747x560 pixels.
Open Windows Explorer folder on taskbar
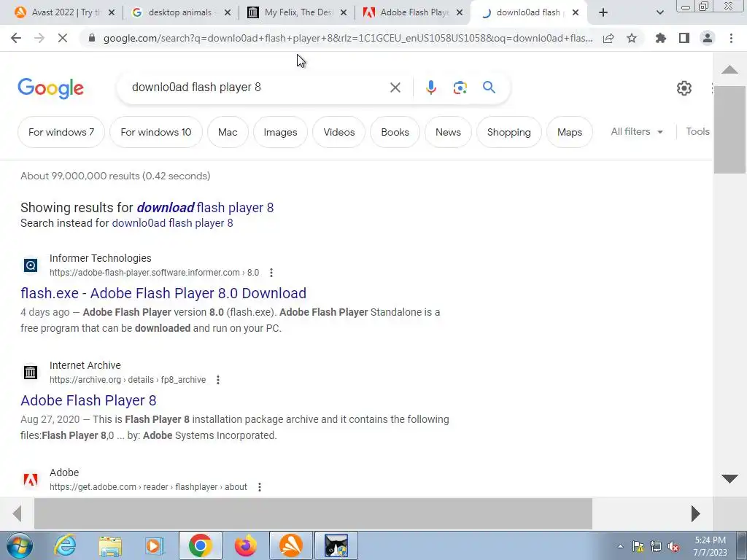(110, 545)
